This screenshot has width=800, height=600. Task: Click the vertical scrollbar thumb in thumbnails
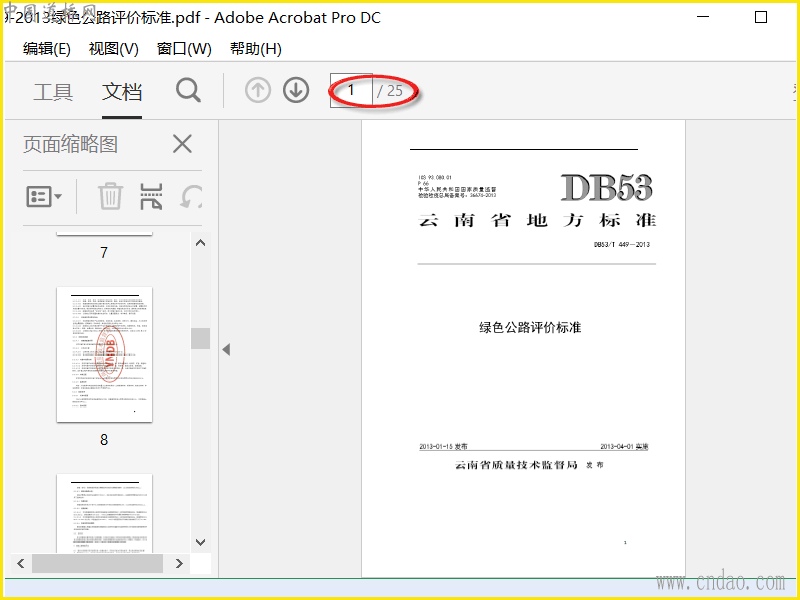[201, 338]
